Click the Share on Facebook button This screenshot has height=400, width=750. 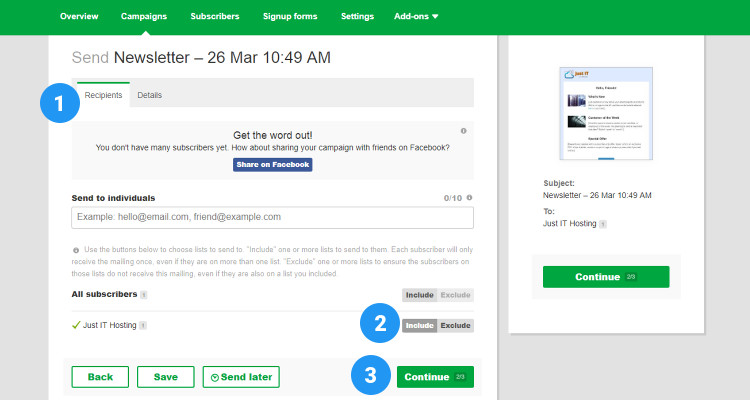273,165
